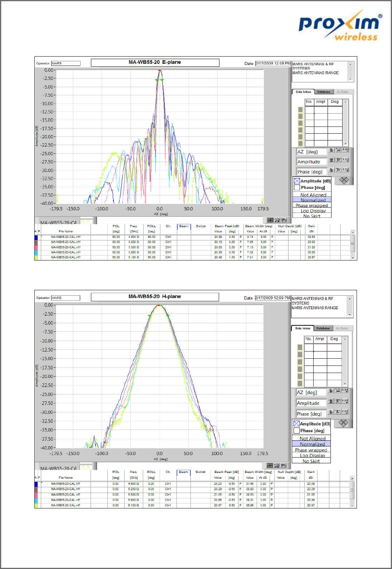Click Not Aligned option in H-plane panel
Image resolution: width=392 pixels, height=569 pixels.
point(311,438)
